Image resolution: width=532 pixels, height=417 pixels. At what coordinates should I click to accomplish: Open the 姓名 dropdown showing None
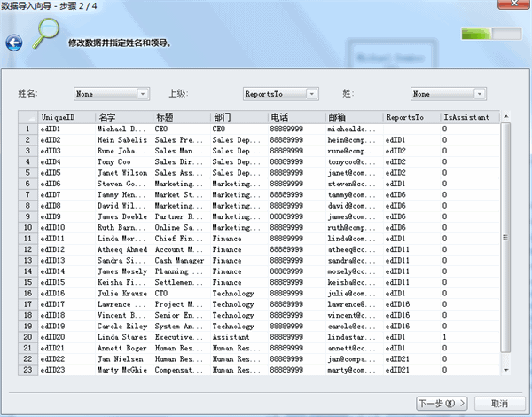[105, 93]
